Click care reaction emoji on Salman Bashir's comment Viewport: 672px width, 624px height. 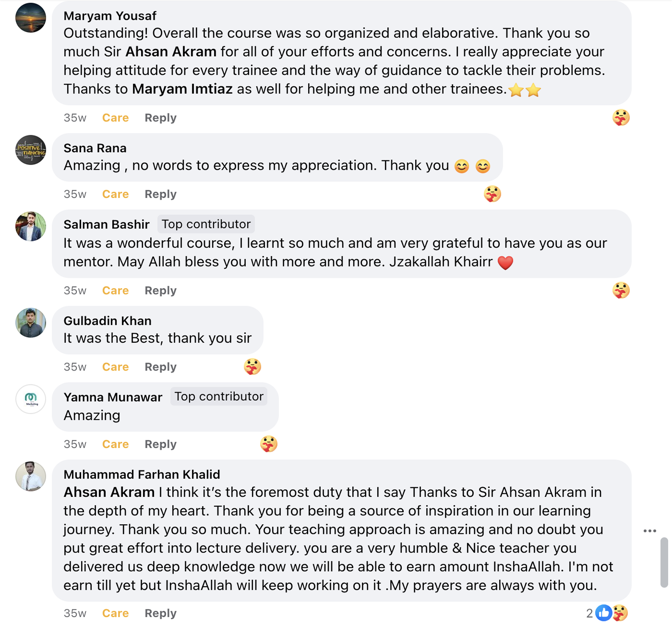tap(621, 290)
